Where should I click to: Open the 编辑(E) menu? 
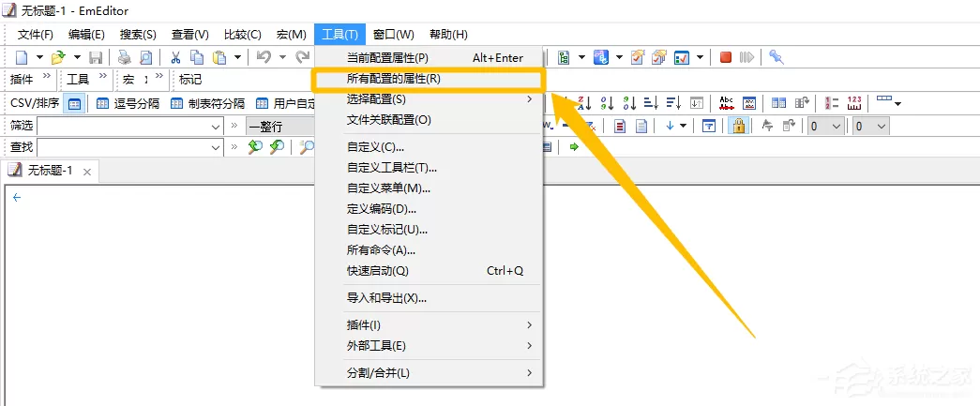click(x=86, y=35)
